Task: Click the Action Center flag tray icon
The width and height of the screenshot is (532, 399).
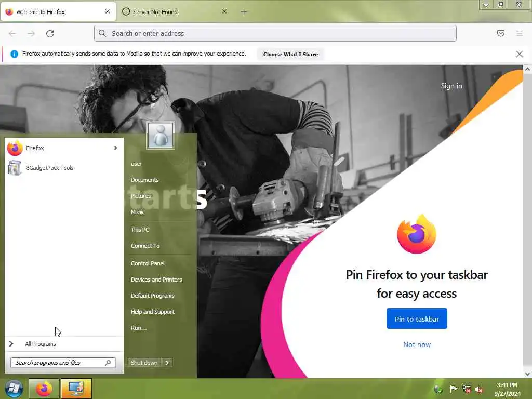Action: coord(454,389)
